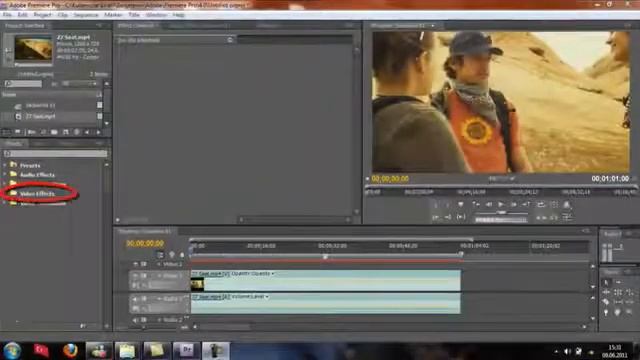This screenshot has height=360, width=640.
Task: Click Play In to Out button
Action: click(461, 217)
